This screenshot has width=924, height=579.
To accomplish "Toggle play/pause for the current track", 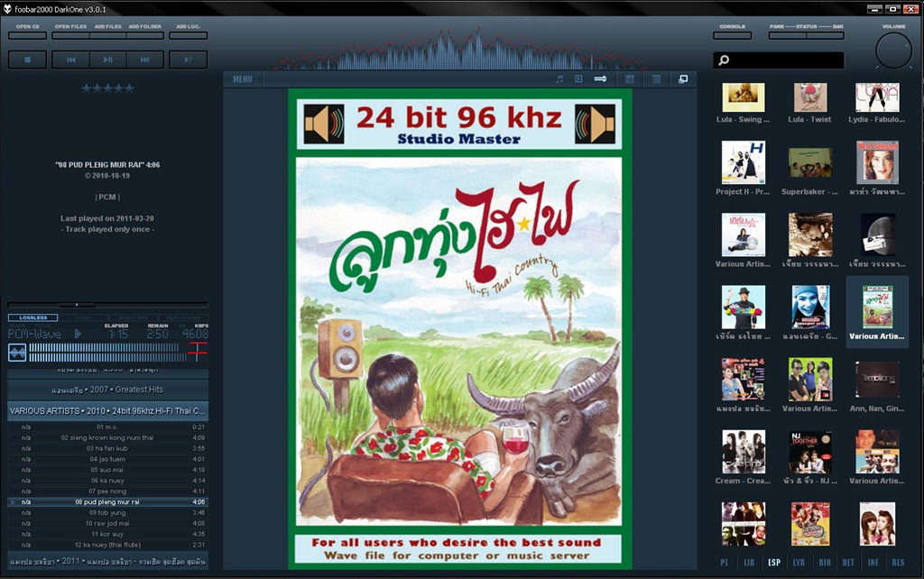I will pos(108,60).
